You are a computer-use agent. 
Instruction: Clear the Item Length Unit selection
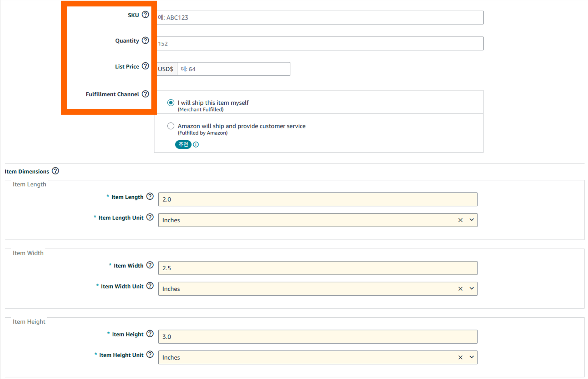pyautogui.click(x=460, y=220)
